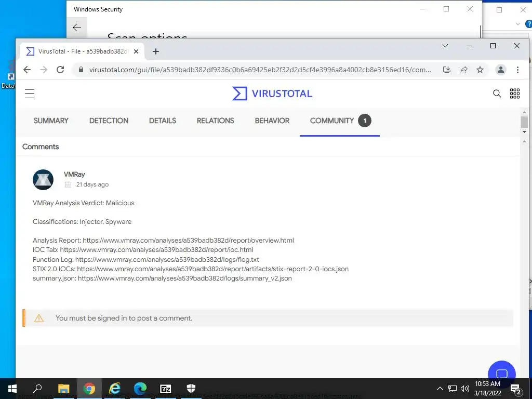Open IOC Tab ioc.html link
Image resolution: width=532 pixels, height=399 pixels.
tap(156, 250)
